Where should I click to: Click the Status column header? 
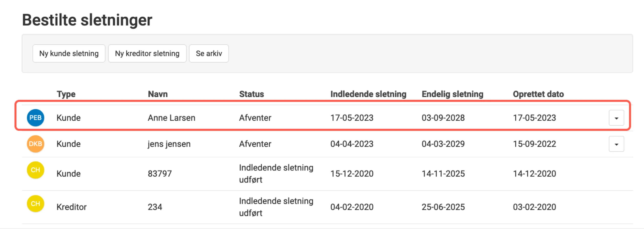[x=251, y=94]
